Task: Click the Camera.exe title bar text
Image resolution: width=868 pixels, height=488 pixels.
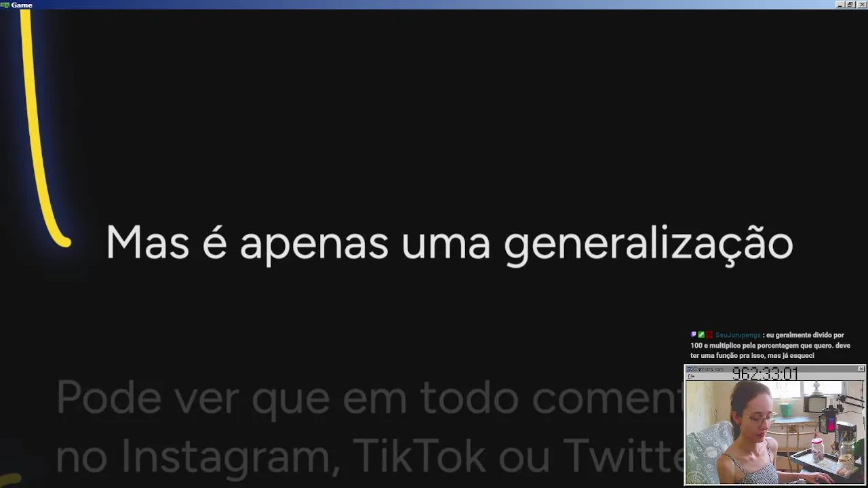Action: click(x=709, y=369)
